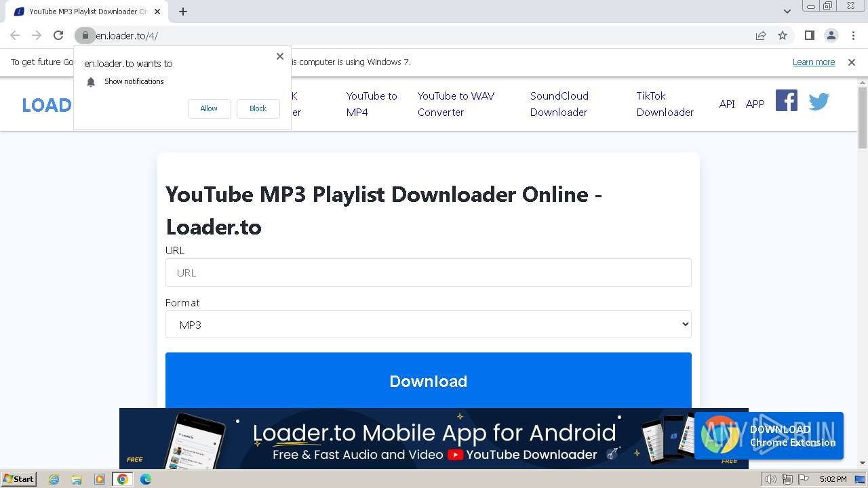The width and height of the screenshot is (868, 488).
Task: Open Windows Media Player taskbar icon
Action: pos(100,479)
